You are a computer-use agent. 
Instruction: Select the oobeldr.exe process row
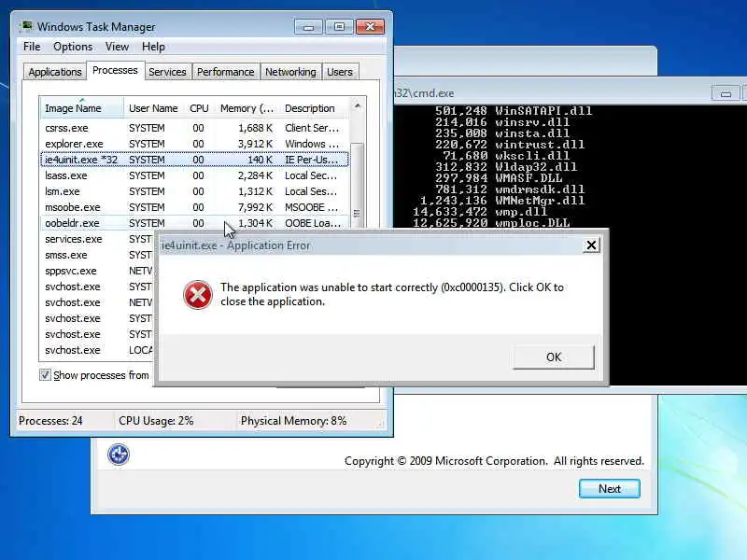194,223
